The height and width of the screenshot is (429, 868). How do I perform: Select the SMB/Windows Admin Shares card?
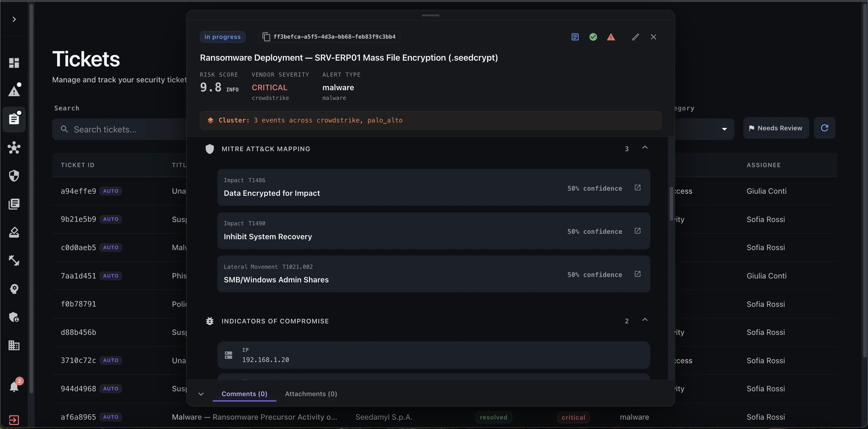(x=433, y=274)
